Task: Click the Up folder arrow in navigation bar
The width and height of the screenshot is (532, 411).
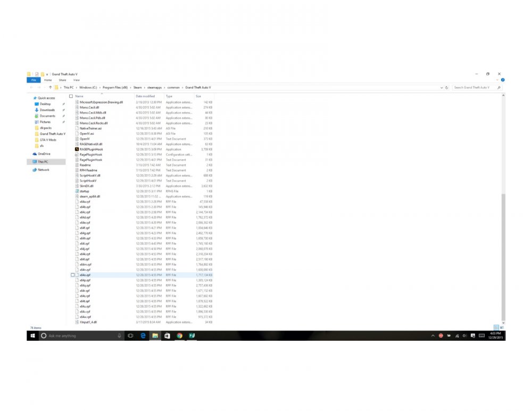Action: tap(50, 88)
